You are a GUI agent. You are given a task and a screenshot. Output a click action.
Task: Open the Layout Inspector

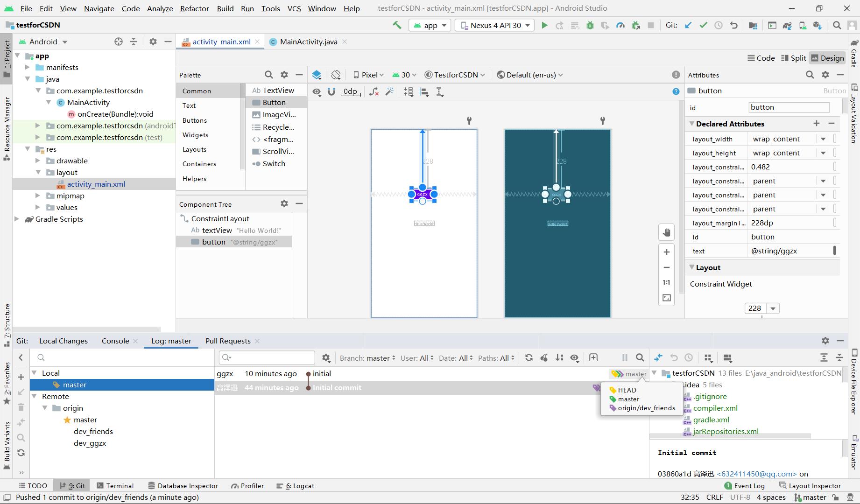point(810,485)
